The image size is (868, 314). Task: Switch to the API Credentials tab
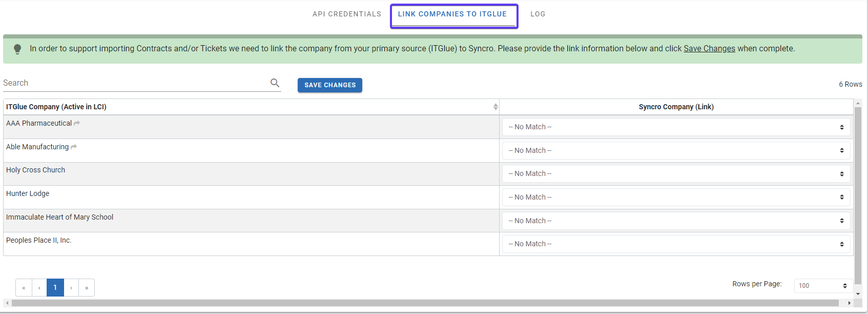[x=347, y=14]
